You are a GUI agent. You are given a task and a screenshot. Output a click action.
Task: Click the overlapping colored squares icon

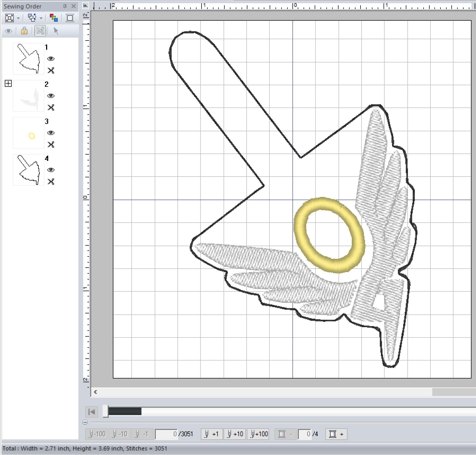(54, 18)
